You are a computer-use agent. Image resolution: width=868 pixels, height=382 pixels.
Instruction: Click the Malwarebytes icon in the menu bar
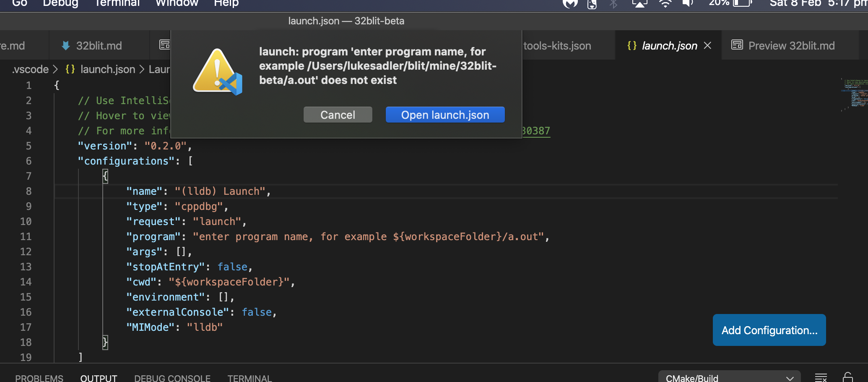[570, 4]
